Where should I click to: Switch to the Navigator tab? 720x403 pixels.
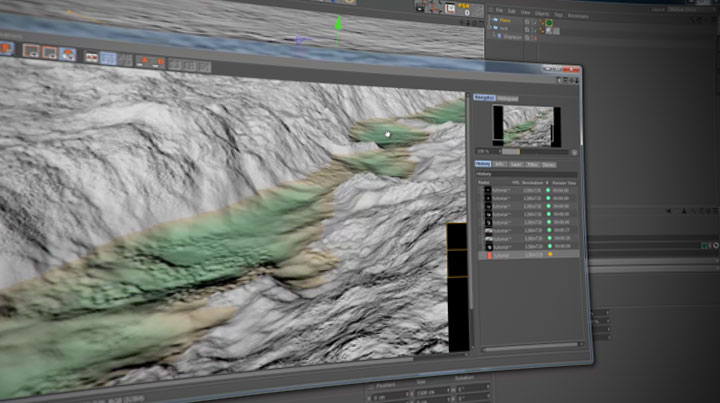tap(484, 97)
